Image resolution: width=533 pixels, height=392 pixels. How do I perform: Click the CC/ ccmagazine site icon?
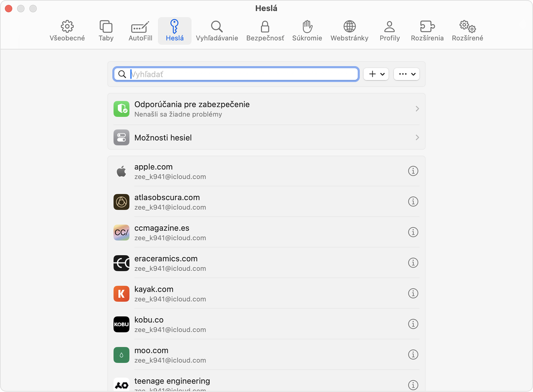[x=121, y=232]
